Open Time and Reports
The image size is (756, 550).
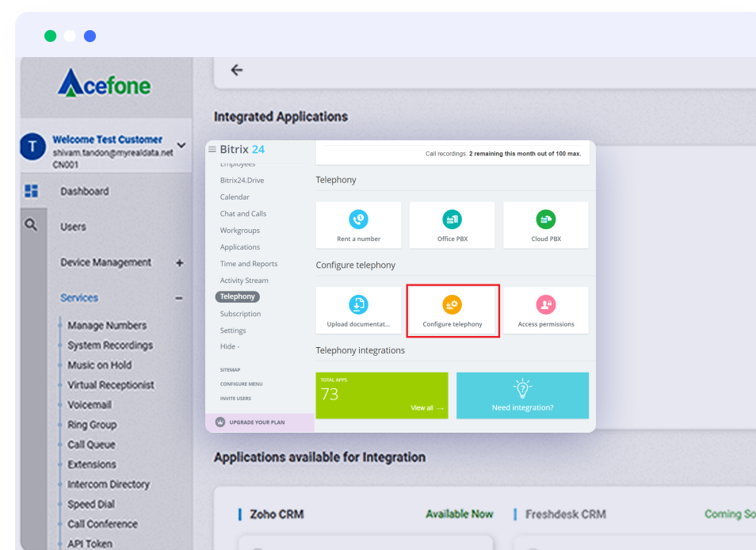pos(249,264)
